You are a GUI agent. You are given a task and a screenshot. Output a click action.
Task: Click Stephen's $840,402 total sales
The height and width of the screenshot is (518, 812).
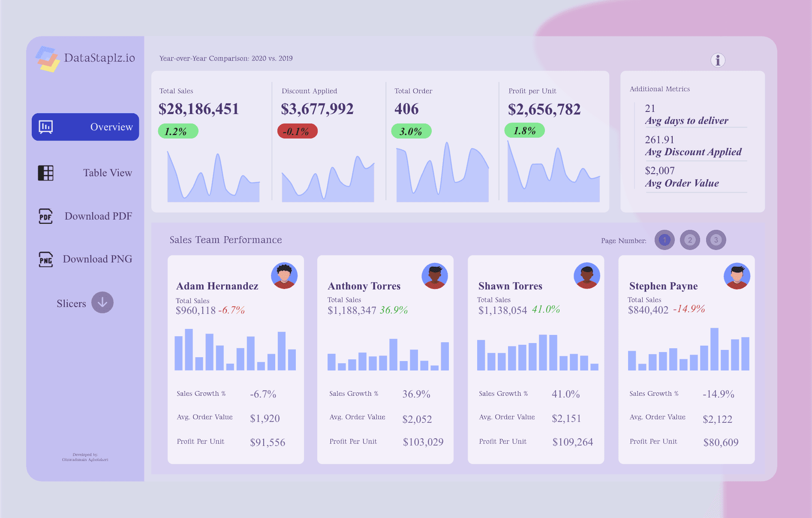click(x=648, y=310)
